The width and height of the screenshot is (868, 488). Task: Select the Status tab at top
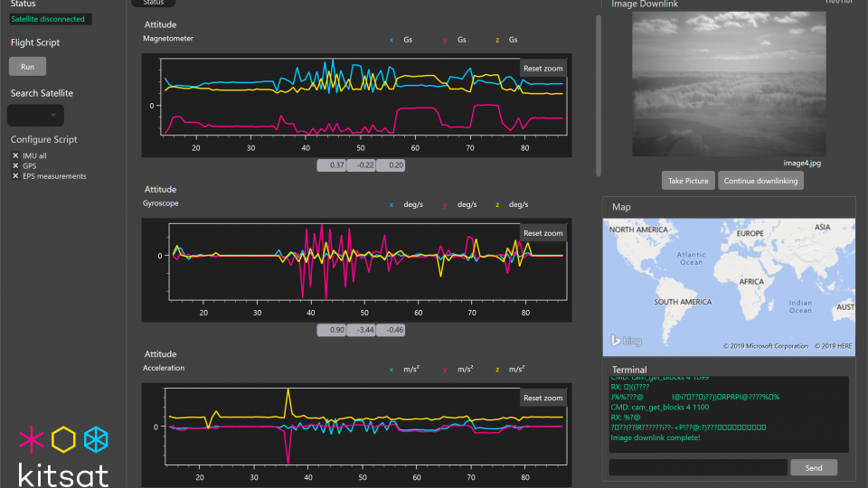tap(154, 3)
